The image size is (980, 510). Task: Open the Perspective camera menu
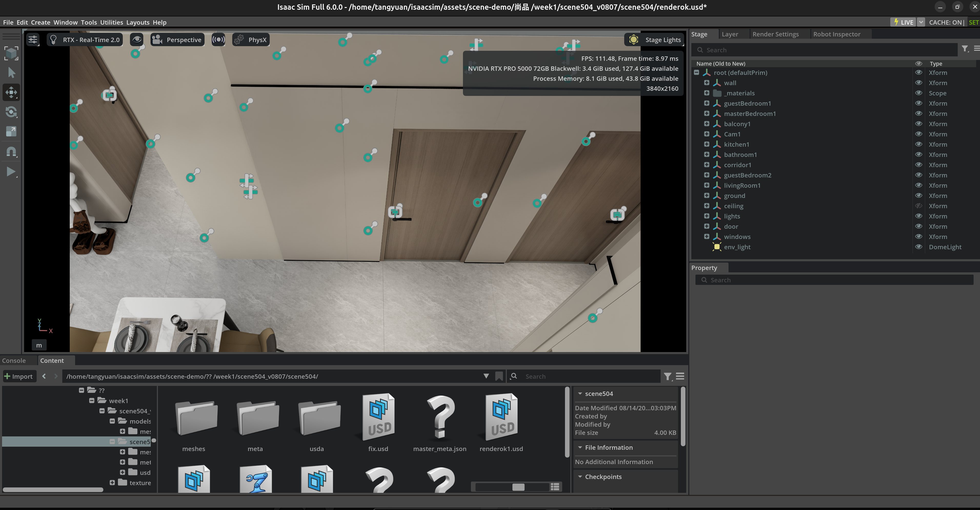click(177, 39)
